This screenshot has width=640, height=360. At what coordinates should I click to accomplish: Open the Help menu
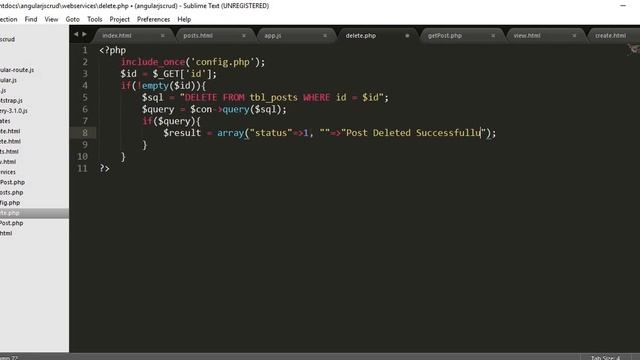(184, 19)
